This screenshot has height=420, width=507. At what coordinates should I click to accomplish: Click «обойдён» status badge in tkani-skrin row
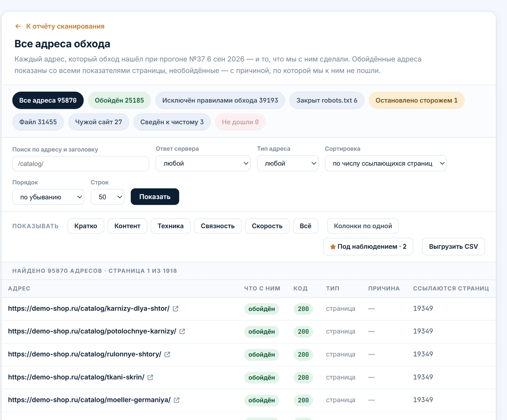pos(262,378)
